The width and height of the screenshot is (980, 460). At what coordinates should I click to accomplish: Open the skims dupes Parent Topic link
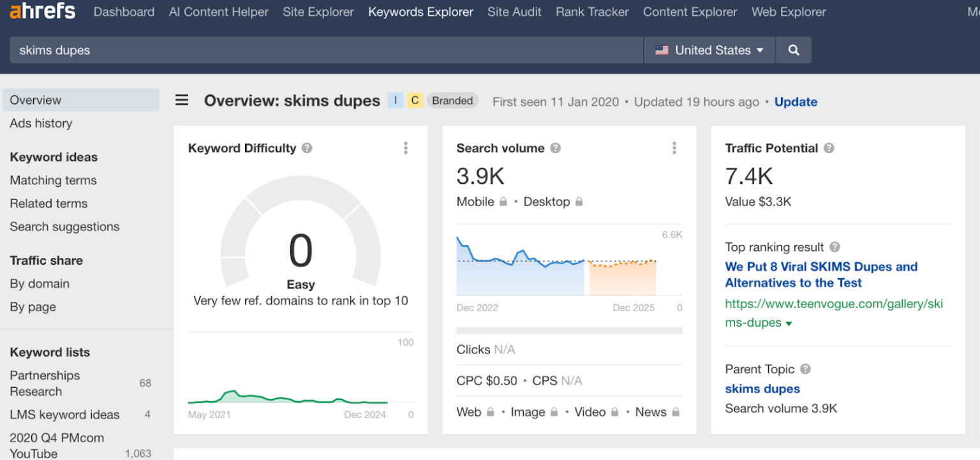[x=762, y=389]
